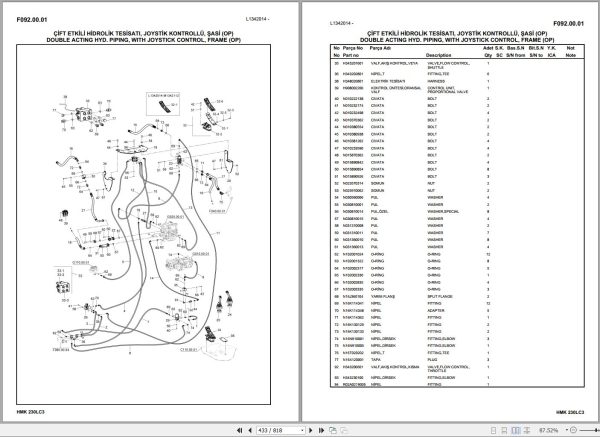
Task: Click the G300.00.01 reference label in diagram
Action: (176, 217)
